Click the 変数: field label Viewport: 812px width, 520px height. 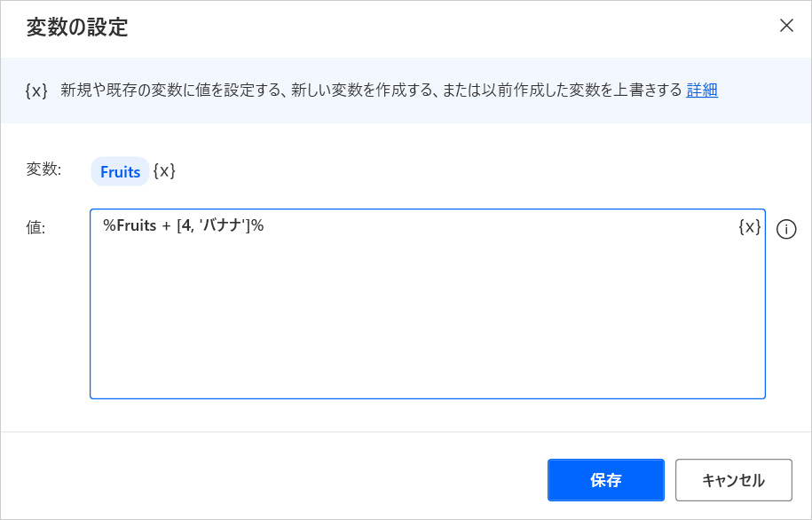pos(44,170)
